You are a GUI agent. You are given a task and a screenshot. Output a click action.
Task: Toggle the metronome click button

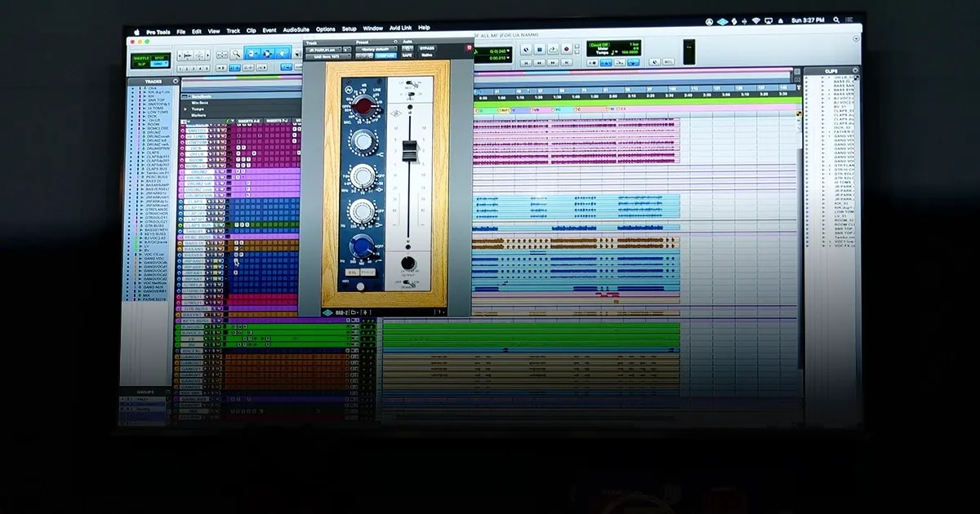[606, 63]
